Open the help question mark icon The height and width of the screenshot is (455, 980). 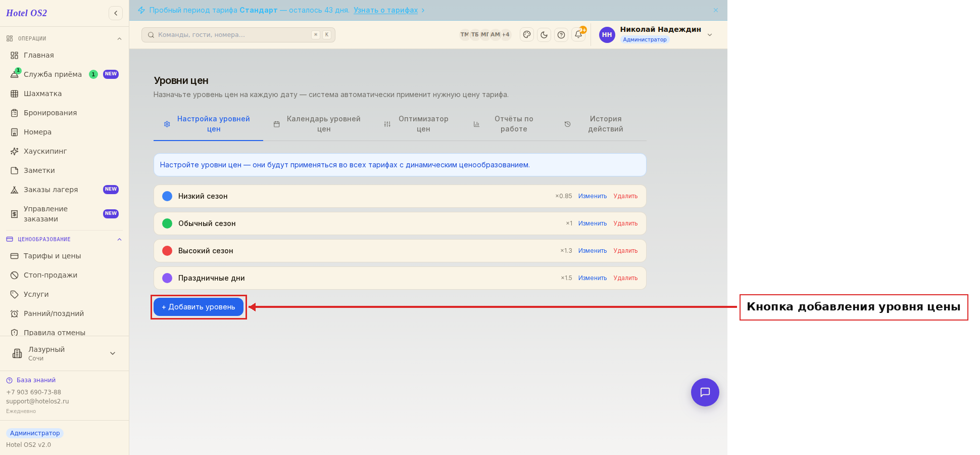pyautogui.click(x=561, y=35)
